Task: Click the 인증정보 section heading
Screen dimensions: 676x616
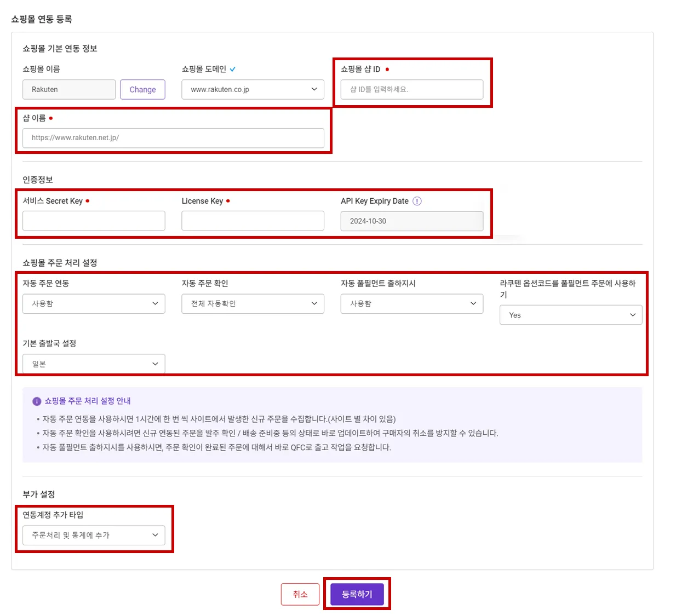Action: click(x=38, y=180)
